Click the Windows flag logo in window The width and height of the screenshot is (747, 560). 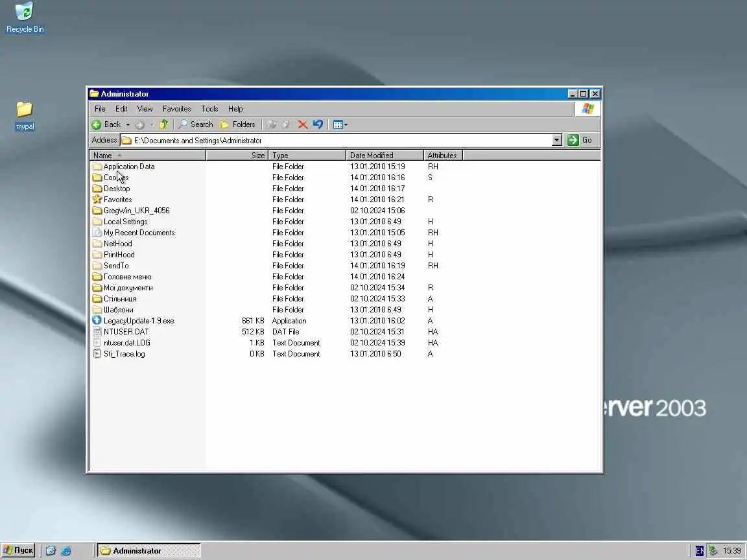[588, 109]
